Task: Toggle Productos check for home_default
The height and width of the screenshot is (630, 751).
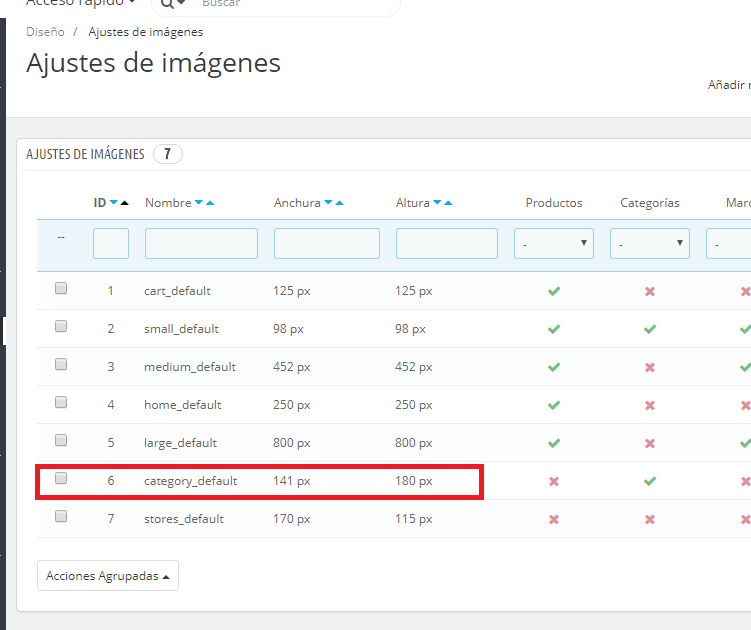Action: (554, 405)
